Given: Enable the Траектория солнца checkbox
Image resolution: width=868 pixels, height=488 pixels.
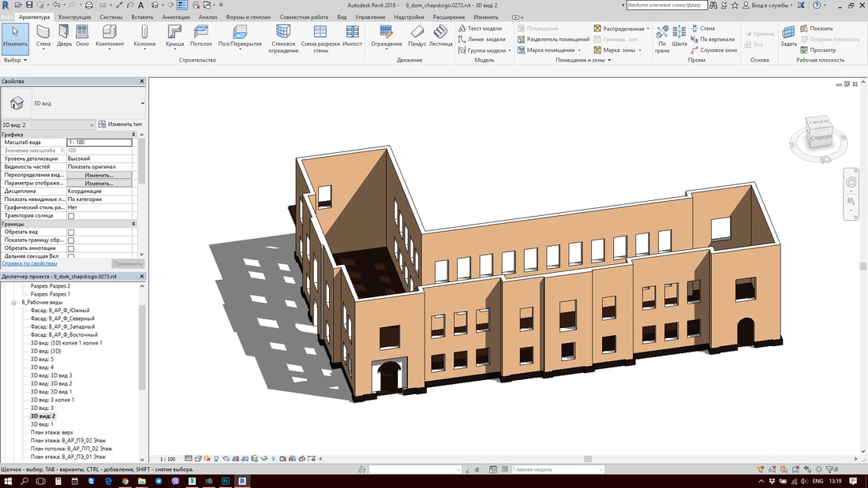Looking at the screenshot, I should tap(71, 216).
